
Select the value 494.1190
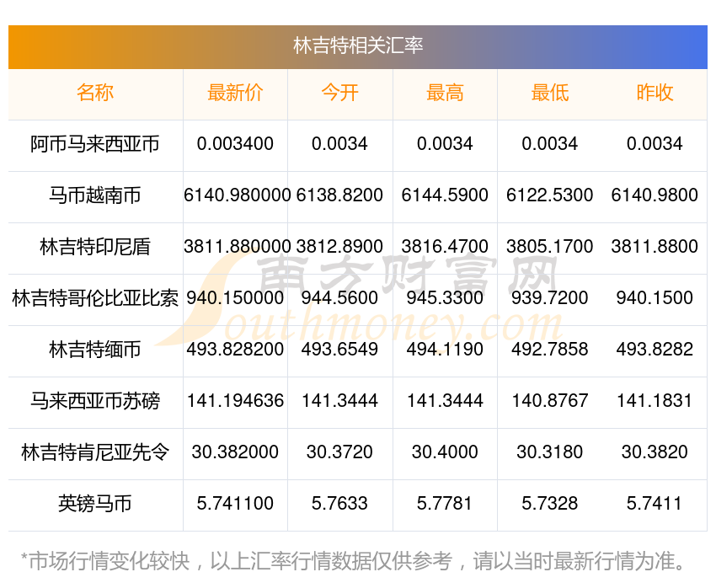tap(445, 350)
